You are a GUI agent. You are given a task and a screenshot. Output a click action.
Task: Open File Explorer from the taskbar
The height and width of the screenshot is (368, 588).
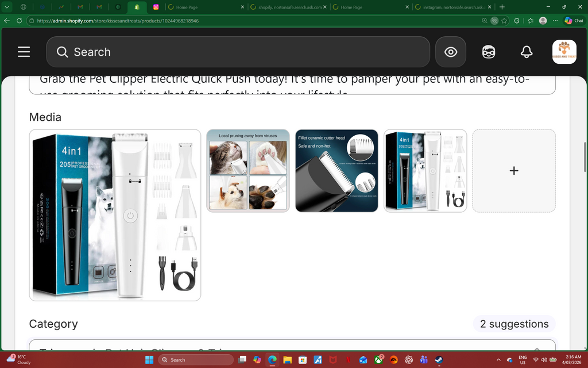coord(287,360)
